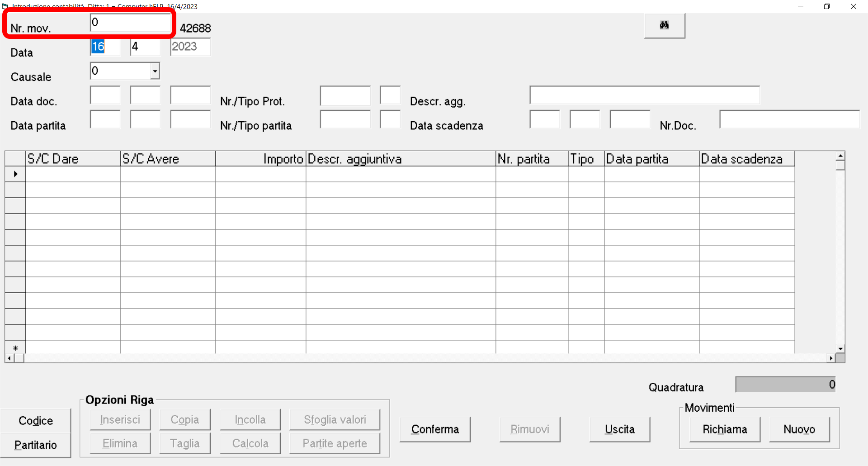Click the Partite aperte button
The height and width of the screenshot is (466, 868).
(x=335, y=443)
